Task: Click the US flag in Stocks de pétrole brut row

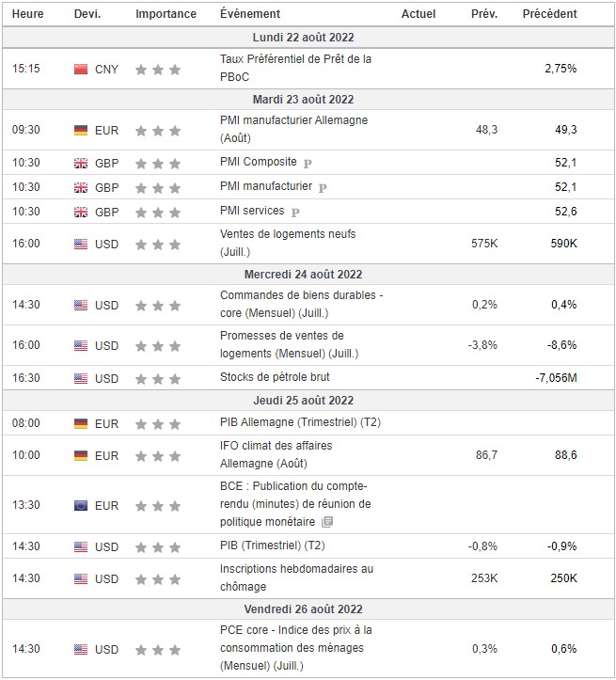Action: [x=81, y=378]
